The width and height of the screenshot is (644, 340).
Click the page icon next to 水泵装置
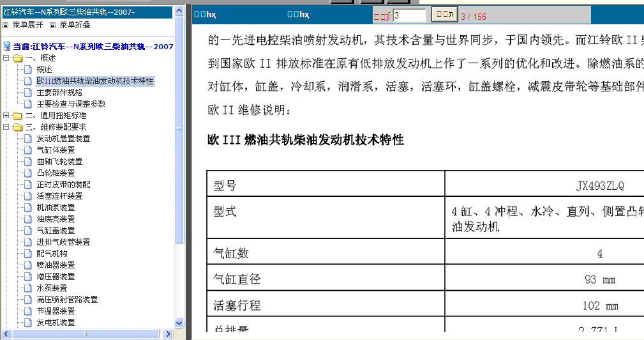click(x=28, y=288)
